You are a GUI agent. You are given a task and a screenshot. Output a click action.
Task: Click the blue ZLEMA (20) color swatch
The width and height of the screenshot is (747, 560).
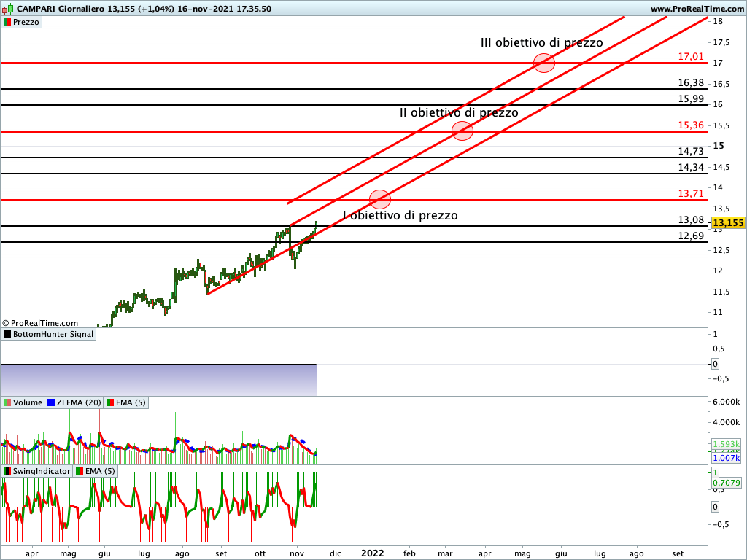click(51, 402)
